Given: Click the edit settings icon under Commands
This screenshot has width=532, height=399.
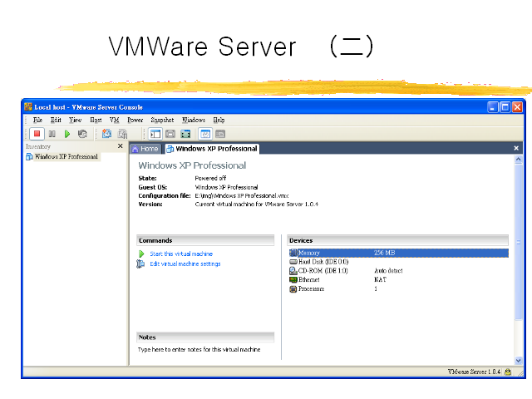Looking at the screenshot, I should 140,264.
